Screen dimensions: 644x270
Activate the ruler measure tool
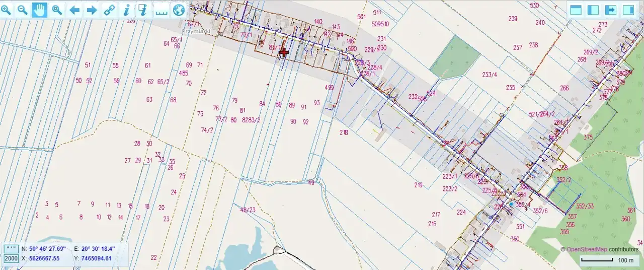[x=161, y=10]
